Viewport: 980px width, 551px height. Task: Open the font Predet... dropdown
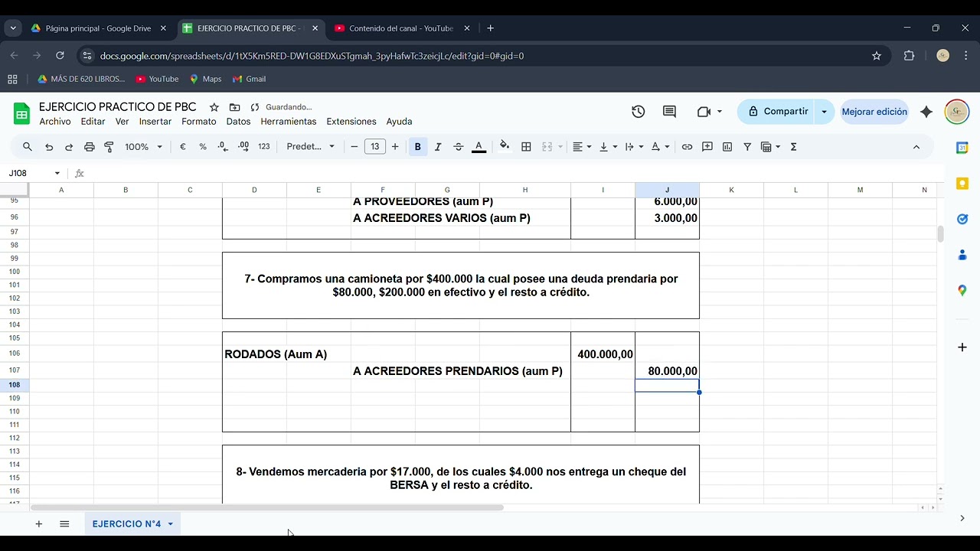311,147
